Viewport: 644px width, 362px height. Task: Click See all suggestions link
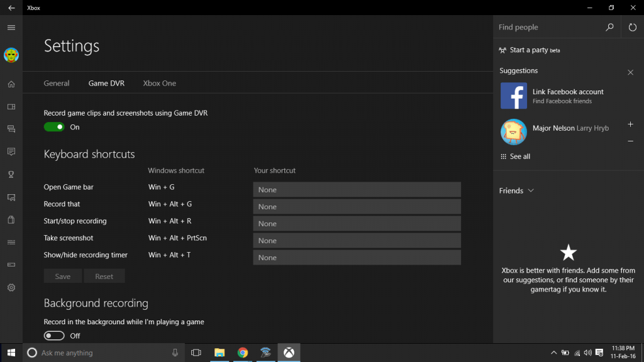(x=520, y=156)
